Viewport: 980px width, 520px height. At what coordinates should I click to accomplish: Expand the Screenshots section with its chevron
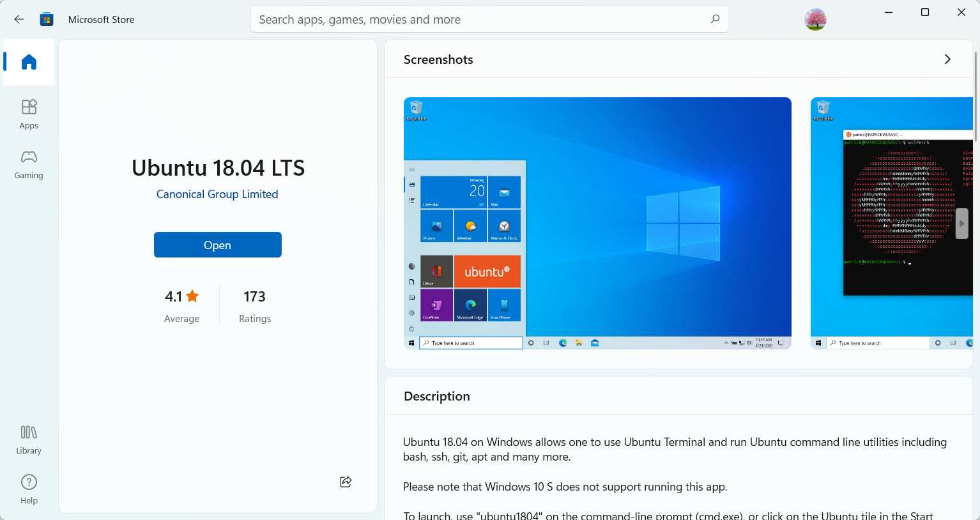pyautogui.click(x=947, y=59)
